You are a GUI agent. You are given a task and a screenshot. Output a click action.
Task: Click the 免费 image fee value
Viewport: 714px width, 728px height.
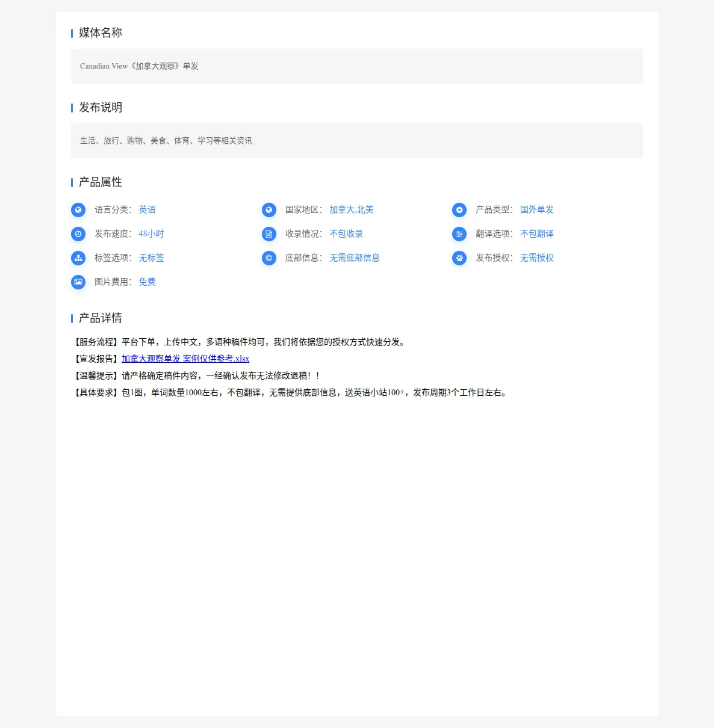point(147,282)
